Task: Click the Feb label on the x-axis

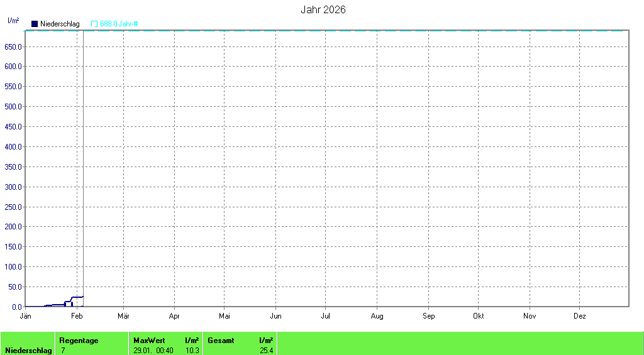Action: pos(77,316)
